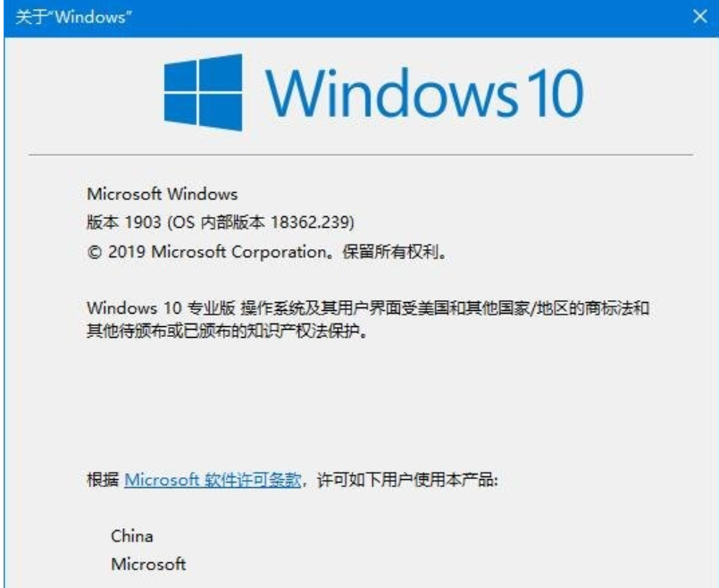Click the horizontal separator under the logo
The image size is (719, 588).
click(361, 155)
